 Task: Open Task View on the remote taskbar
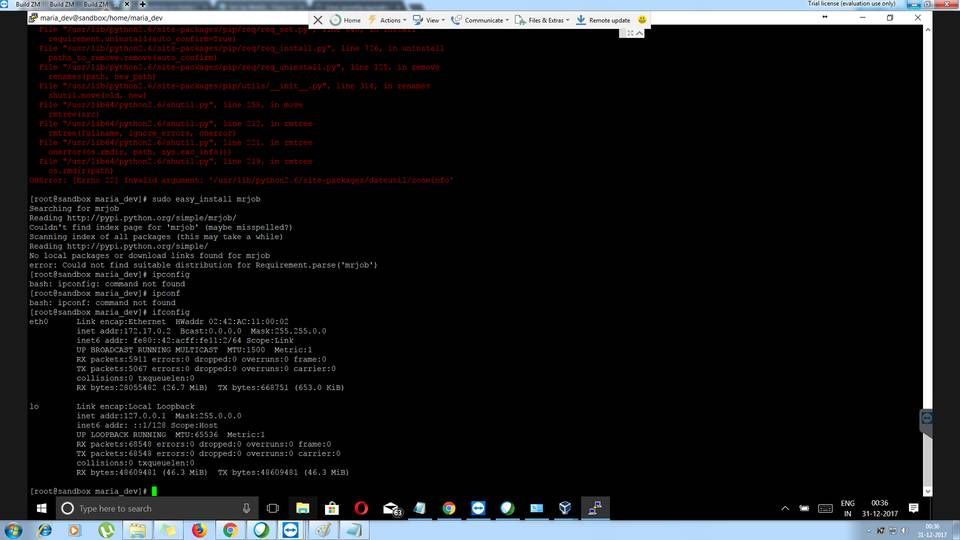pyautogui.click(x=273, y=508)
